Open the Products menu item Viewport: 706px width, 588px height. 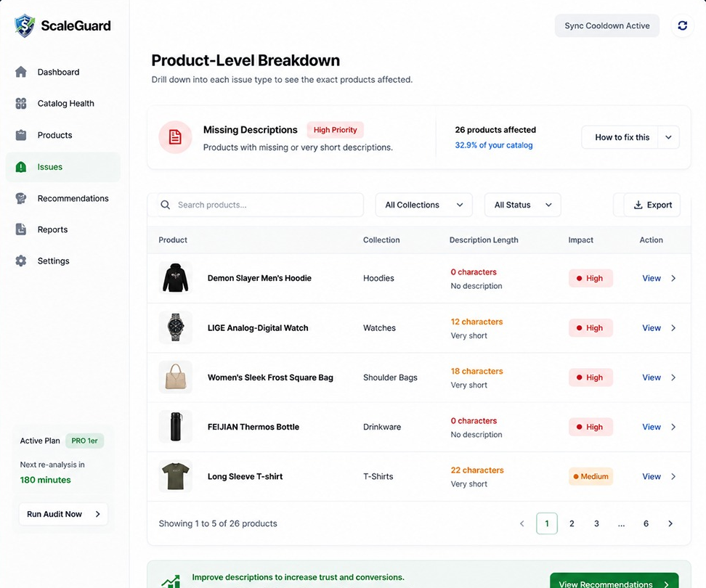pyautogui.click(x=63, y=135)
